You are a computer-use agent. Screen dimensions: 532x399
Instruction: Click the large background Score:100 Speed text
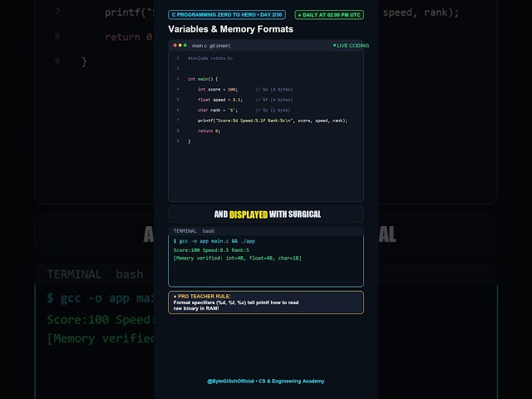click(100, 319)
